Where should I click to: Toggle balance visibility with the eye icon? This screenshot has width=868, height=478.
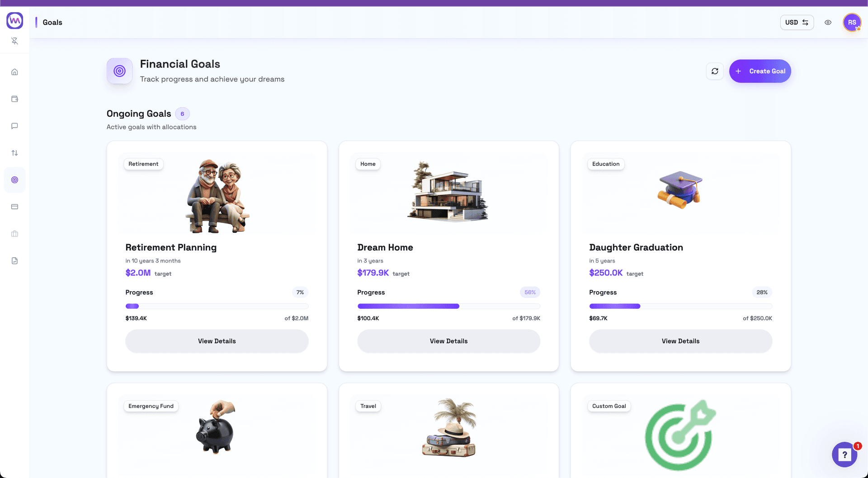coord(828,22)
